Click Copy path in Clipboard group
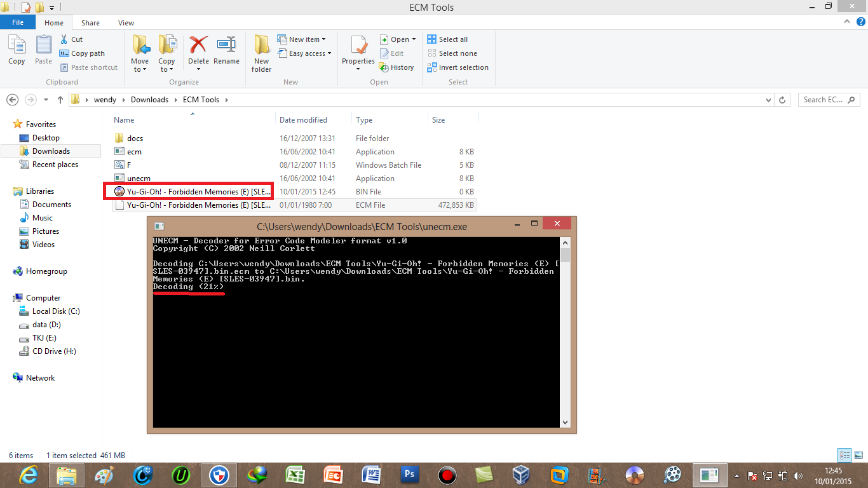 (83, 53)
